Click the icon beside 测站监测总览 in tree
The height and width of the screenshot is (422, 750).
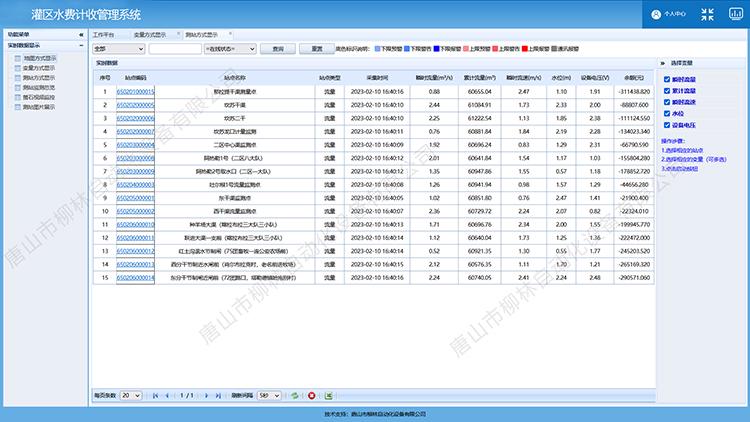(18, 88)
